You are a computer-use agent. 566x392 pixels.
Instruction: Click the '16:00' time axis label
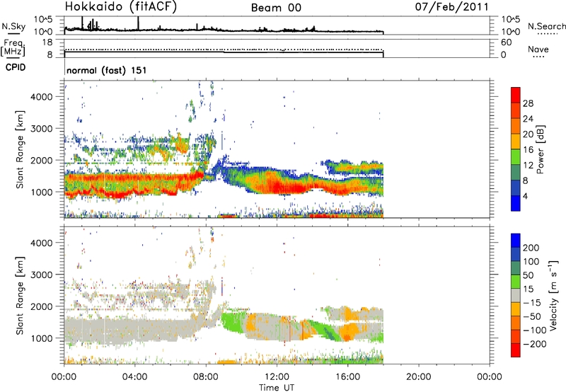[x=347, y=377]
